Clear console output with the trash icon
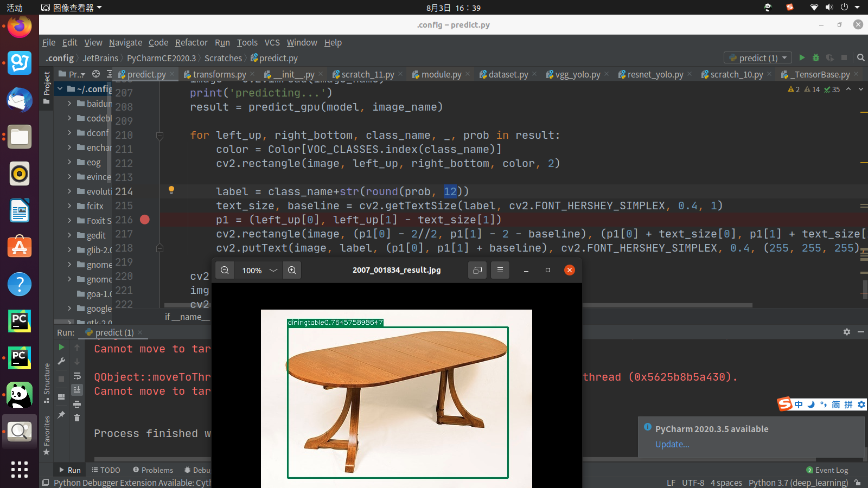The image size is (868, 488). [x=76, y=418]
